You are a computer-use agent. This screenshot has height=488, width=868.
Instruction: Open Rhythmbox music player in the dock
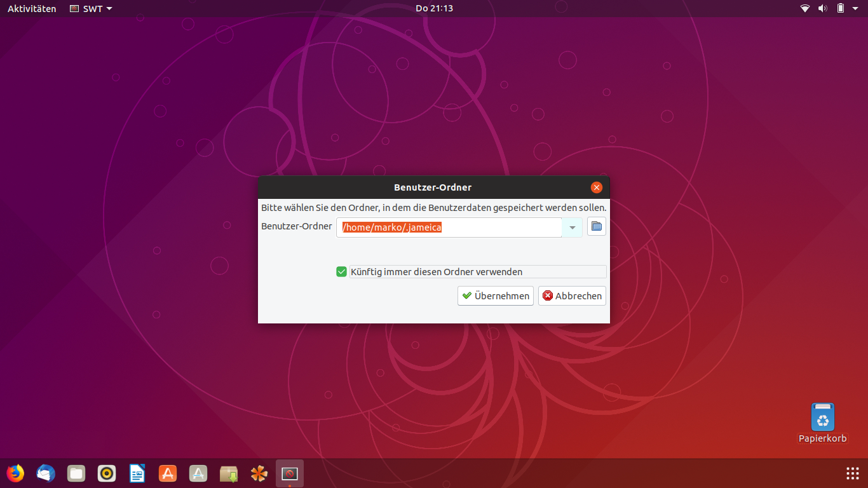107,473
